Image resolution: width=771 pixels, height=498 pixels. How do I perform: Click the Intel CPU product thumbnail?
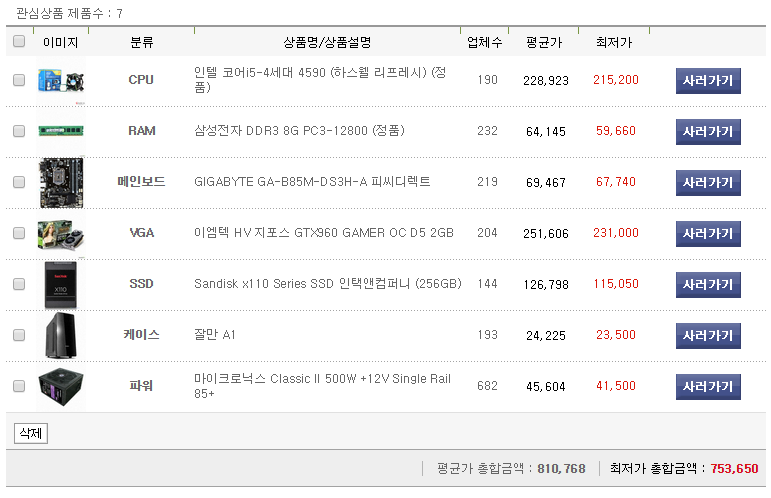(61, 81)
